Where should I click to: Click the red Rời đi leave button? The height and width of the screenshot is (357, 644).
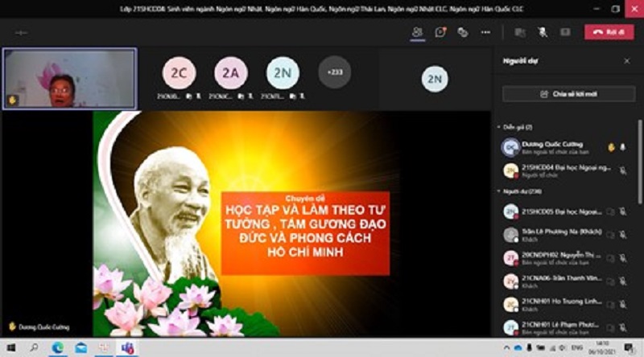coord(609,32)
